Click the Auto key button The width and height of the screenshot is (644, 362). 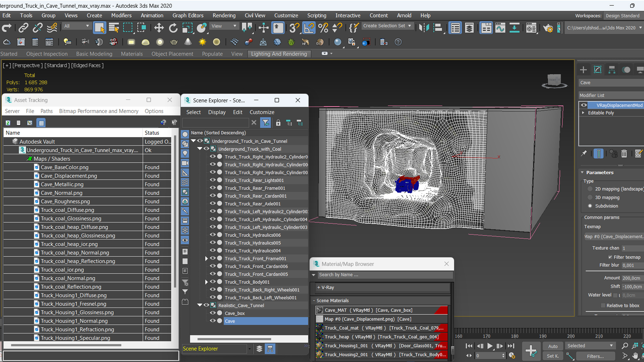pyautogui.click(x=552, y=346)
